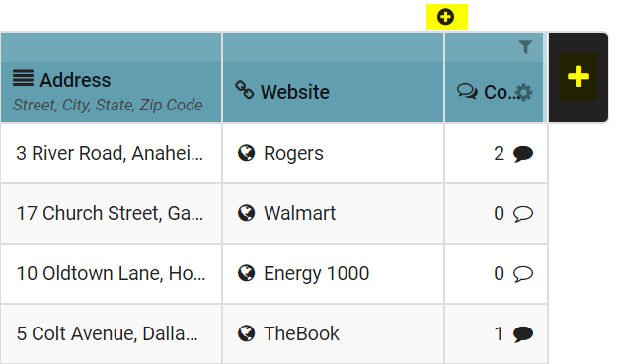Click the globe icon beside TheBook
This screenshot has height=364, width=617.
click(x=247, y=333)
